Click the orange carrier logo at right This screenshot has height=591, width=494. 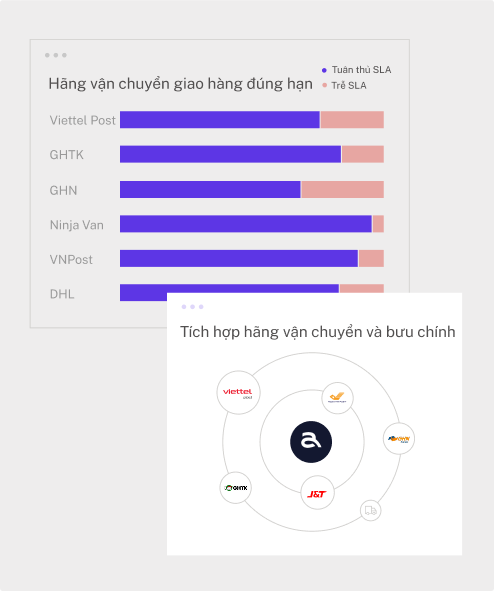click(399, 438)
